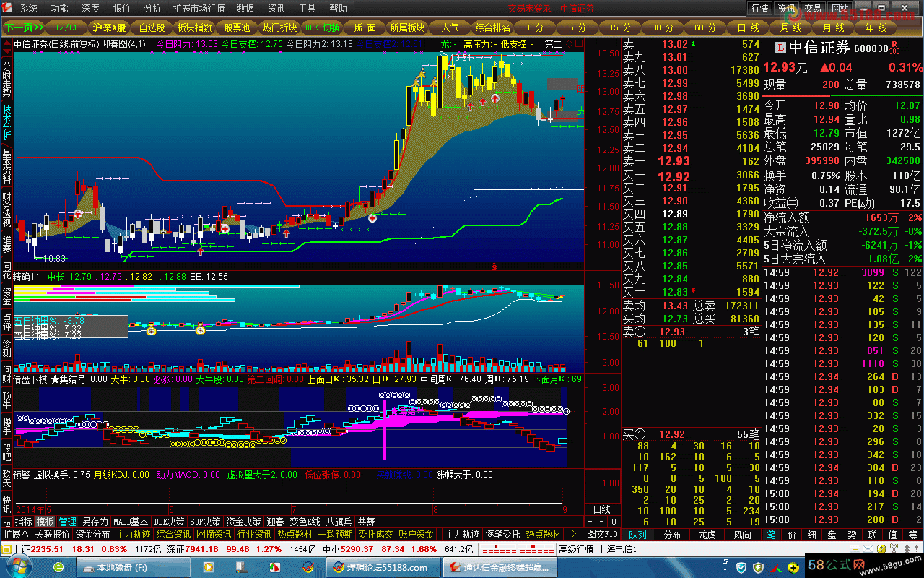Expand the 扩展 panel arrow

[x=15, y=534]
